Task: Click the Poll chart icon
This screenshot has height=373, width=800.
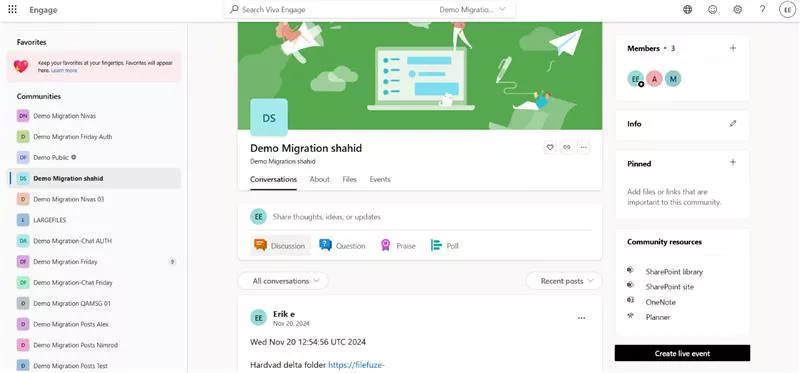Action: coord(436,245)
